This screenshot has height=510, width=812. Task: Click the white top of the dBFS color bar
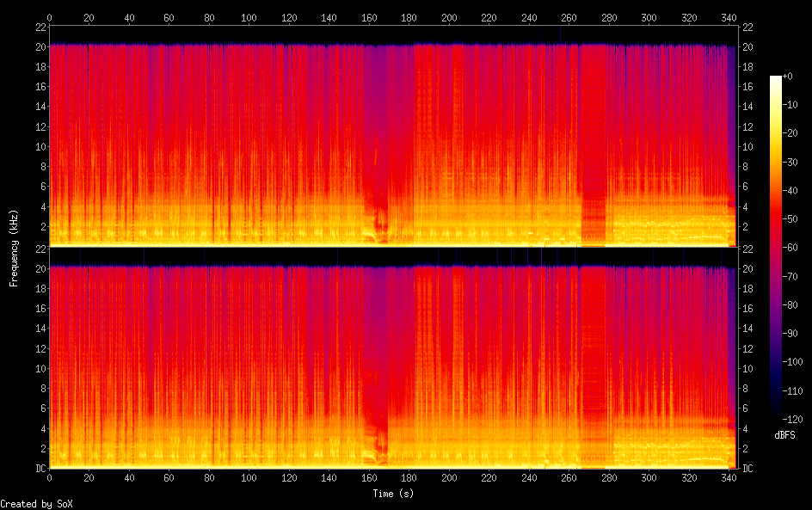776,79
